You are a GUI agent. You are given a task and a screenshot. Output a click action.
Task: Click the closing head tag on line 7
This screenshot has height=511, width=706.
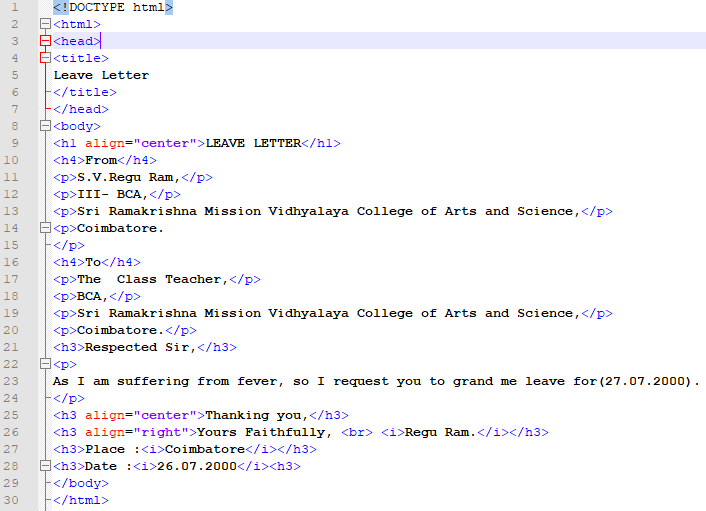coord(81,109)
